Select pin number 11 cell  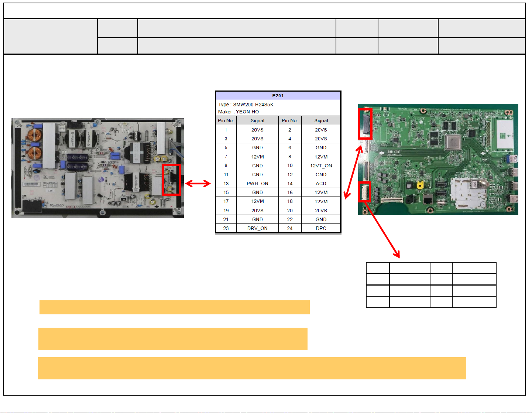226,175
